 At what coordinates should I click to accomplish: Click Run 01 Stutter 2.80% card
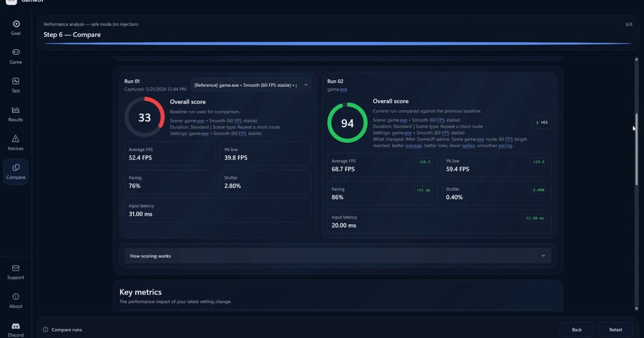[x=265, y=182]
